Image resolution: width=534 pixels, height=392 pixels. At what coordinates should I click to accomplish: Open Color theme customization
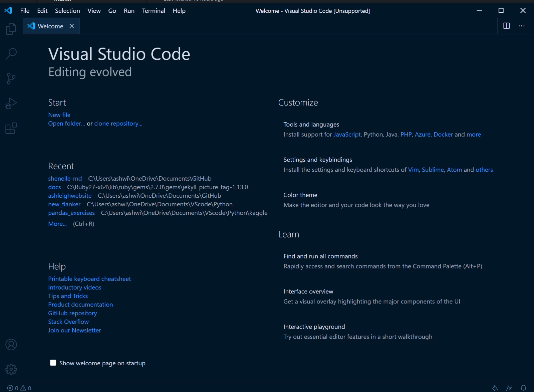click(x=356, y=200)
